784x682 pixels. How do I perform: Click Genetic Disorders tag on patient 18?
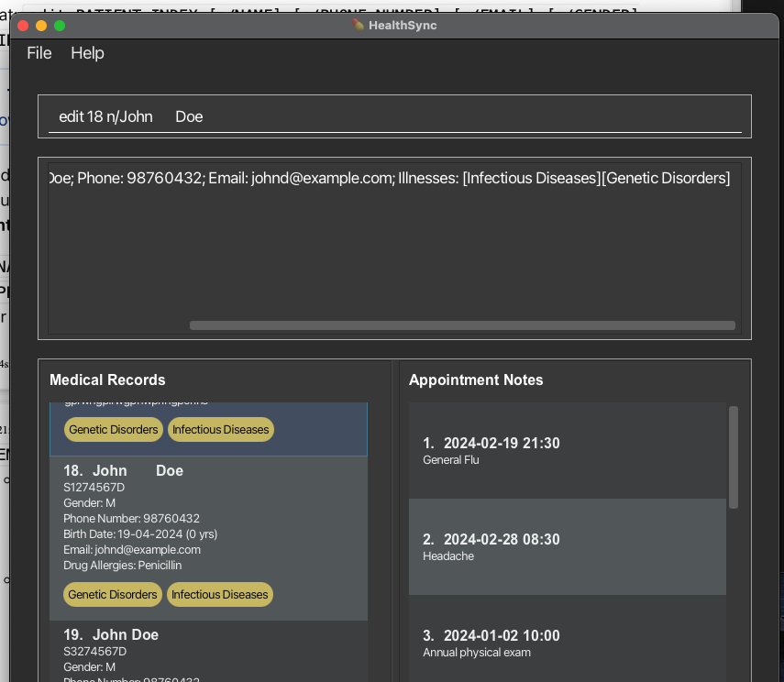(113, 595)
